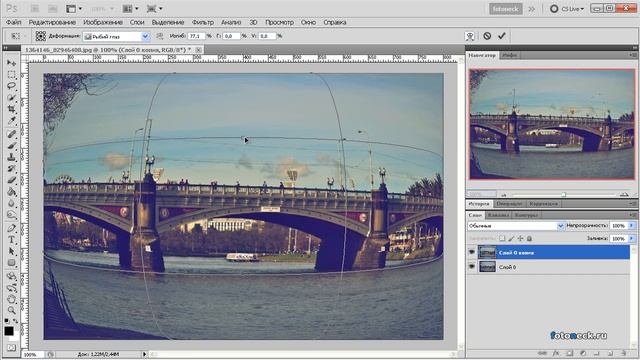Select the Path Selection tool
Viewport: 640px width, 360px height.
click(11, 251)
